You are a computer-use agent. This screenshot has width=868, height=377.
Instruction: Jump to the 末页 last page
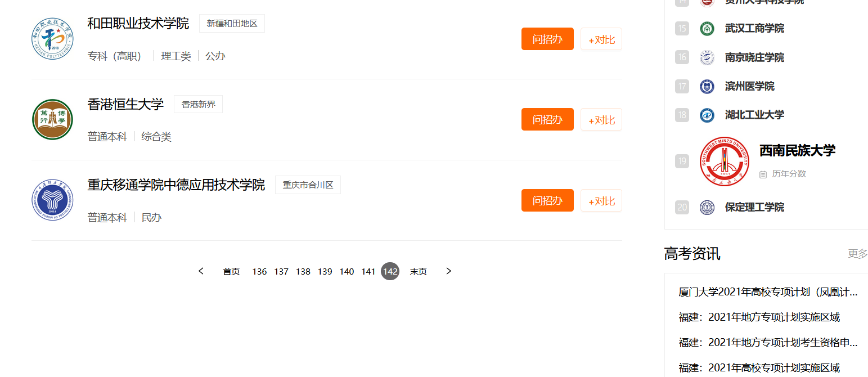[418, 271]
